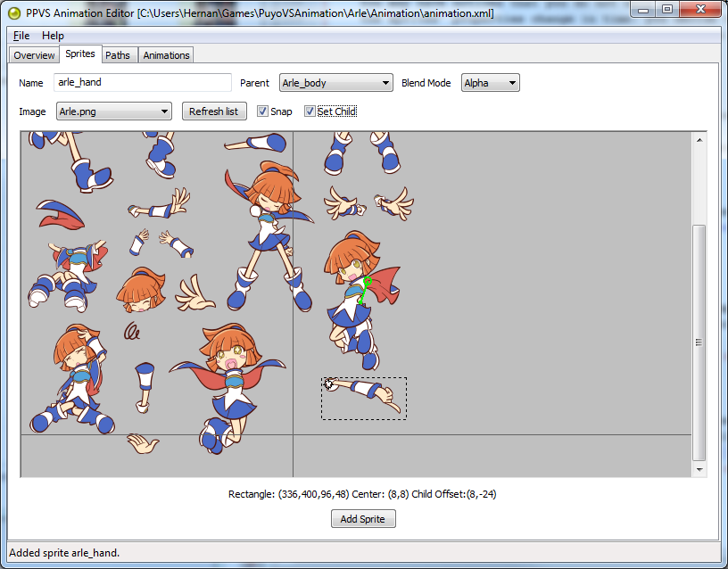The width and height of the screenshot is (728, 569).
Task: Uncheck the Set Child checkbox
Action: tap(310, 111)
